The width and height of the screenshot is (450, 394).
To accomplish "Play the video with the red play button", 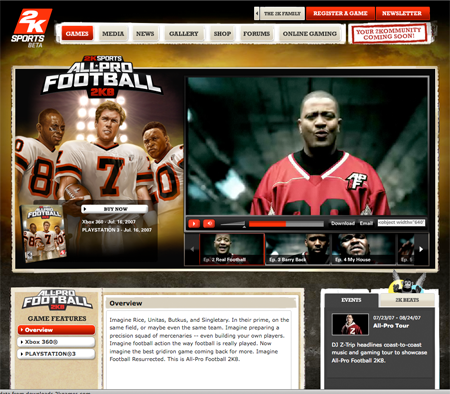I will (x=194, y=223).
